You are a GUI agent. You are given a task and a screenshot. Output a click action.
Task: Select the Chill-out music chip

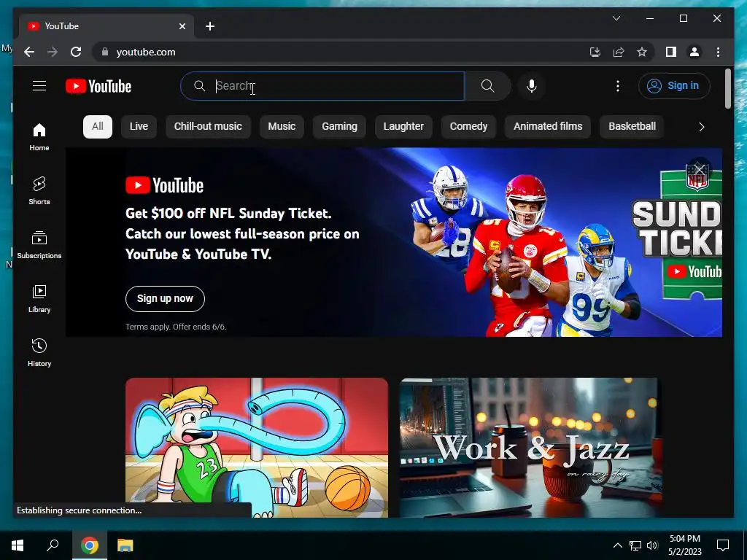(208, 127)
